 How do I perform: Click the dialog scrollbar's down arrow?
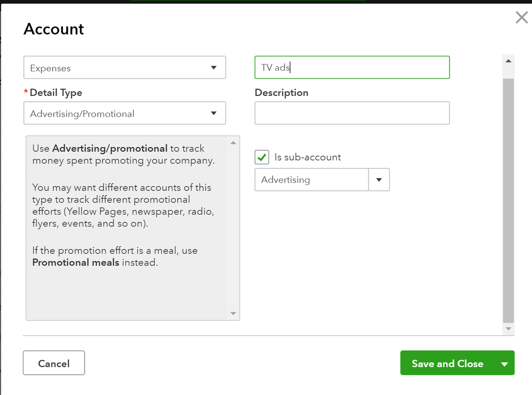coord(508,329)
